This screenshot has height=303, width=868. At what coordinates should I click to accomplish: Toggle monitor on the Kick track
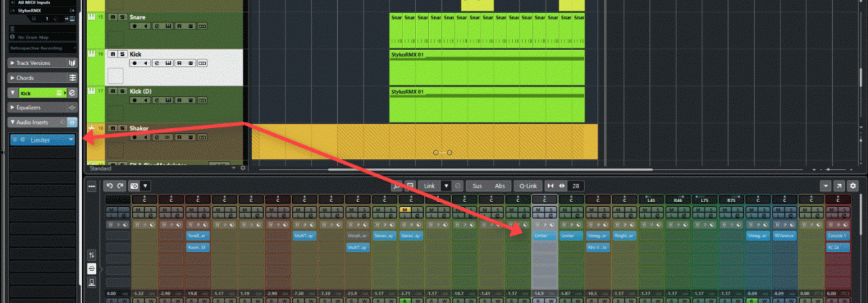146,63
